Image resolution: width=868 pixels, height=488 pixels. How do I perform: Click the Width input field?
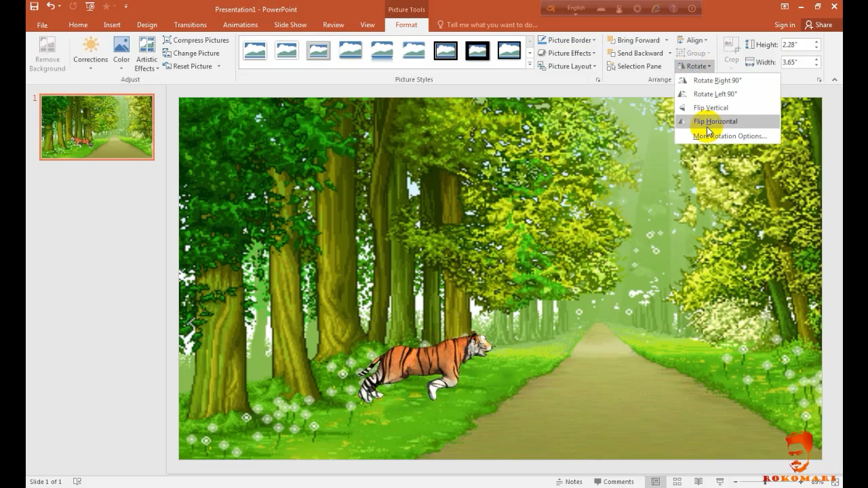pos(796,62)
